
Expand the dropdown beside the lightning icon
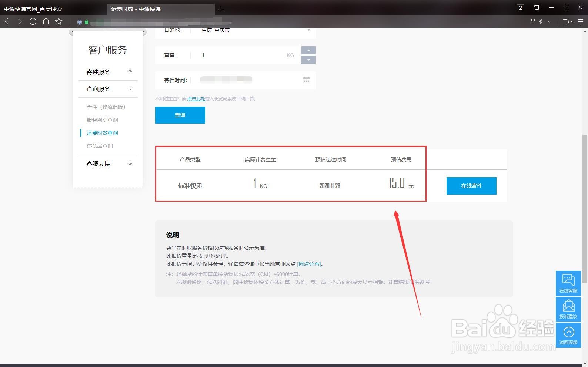549,21
